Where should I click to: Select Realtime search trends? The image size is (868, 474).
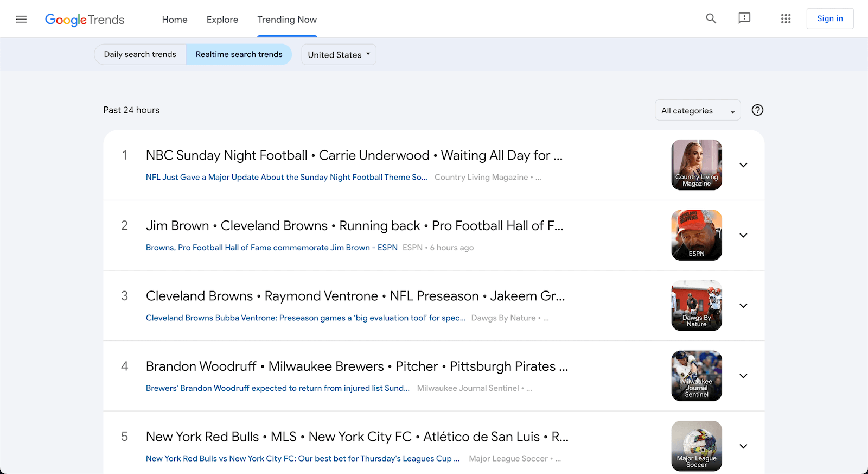239,54
